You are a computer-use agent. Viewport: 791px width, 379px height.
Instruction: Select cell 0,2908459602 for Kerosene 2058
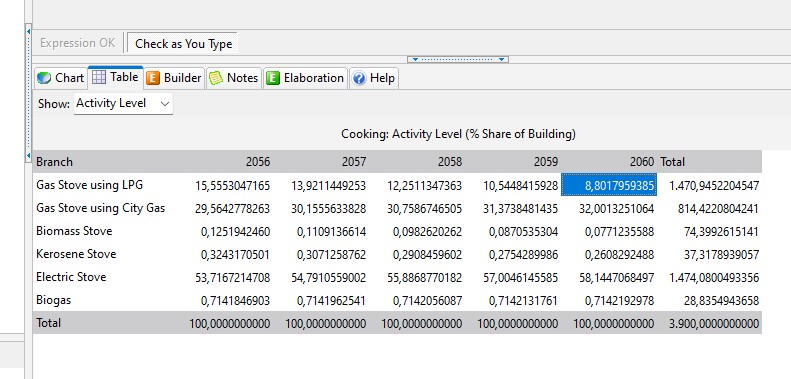427,254
